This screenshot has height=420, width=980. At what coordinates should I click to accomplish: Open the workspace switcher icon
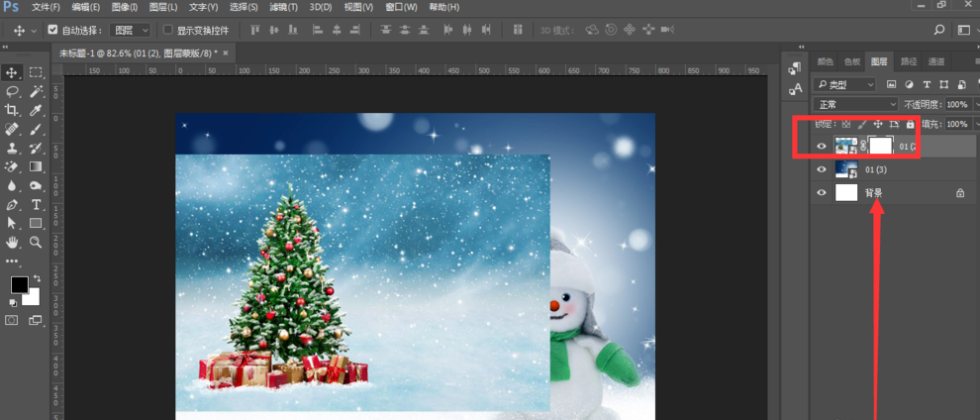pos(963,30)
